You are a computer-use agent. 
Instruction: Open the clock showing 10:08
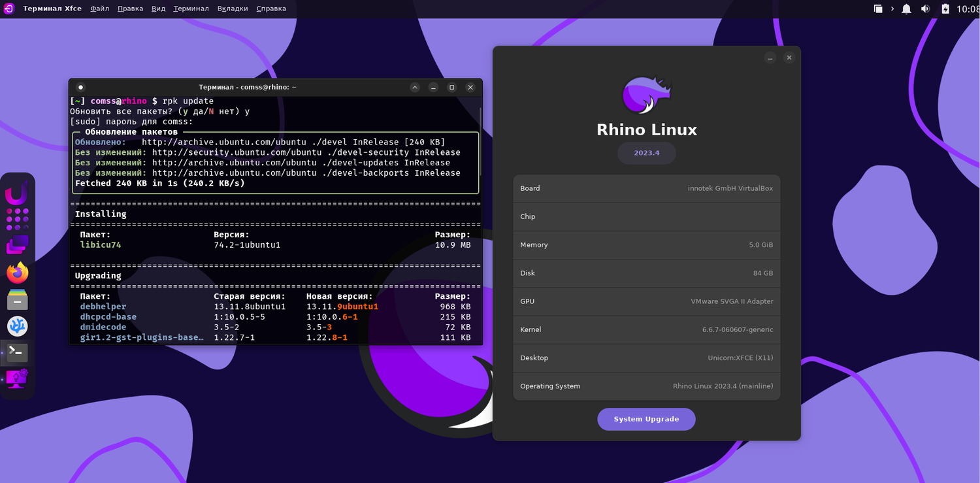(x=968, y=9)
